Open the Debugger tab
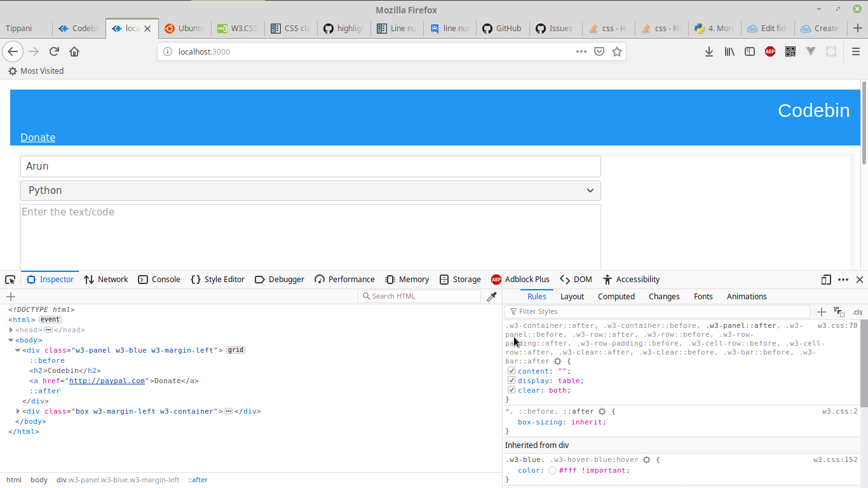 click(x=279, y=280)
